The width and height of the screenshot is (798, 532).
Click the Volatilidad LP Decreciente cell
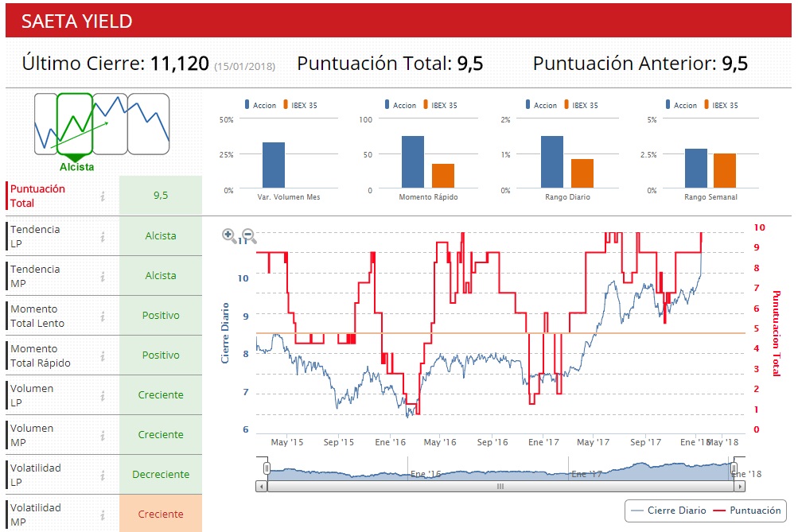point(160,475)
